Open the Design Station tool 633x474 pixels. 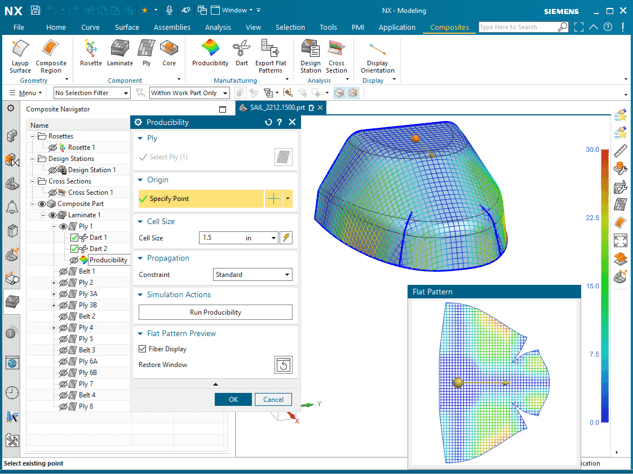pos(310,57)
